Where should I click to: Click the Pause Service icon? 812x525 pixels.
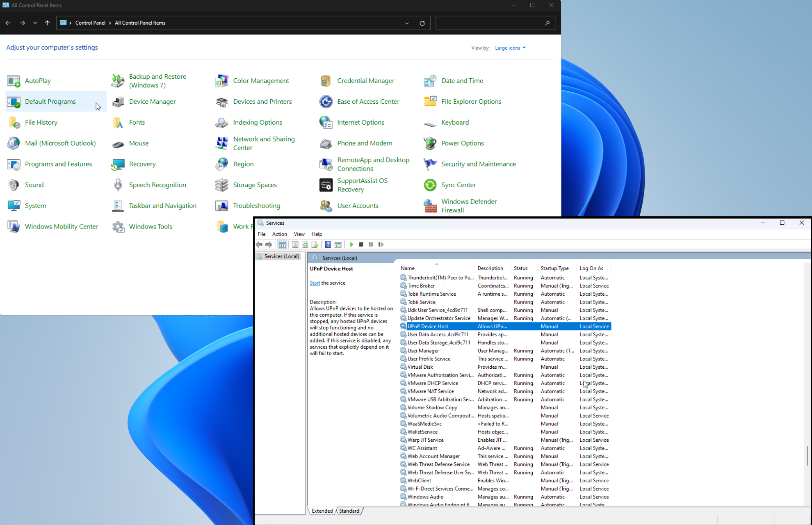(371, 244)
